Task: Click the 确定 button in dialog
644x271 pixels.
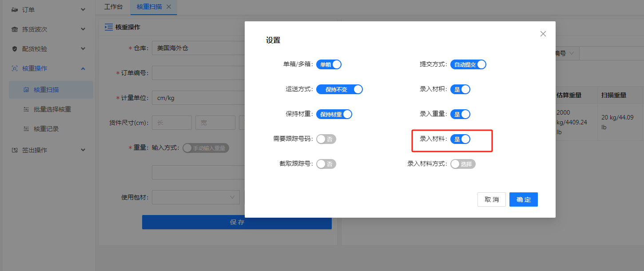Action: click(524, 199)
